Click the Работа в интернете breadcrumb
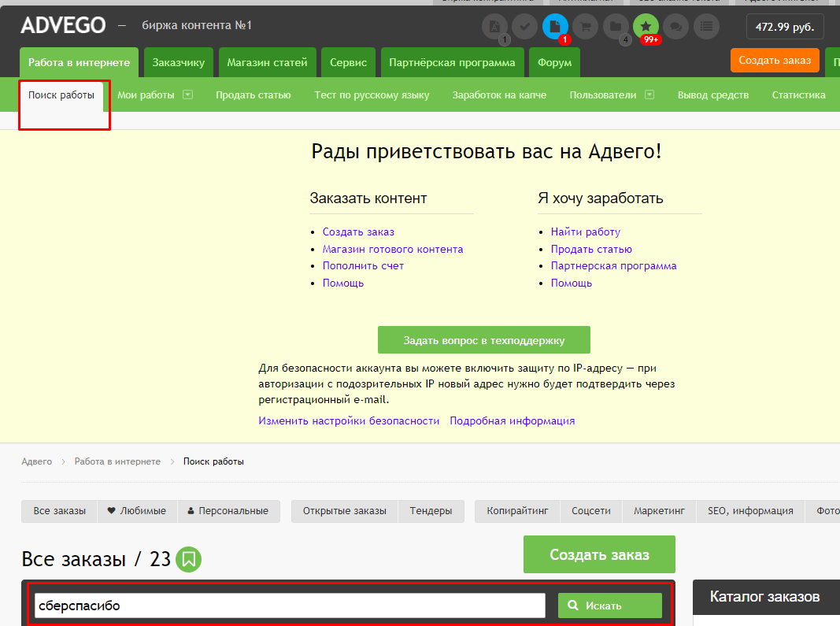The width and height of the screenshot is (840, 626). (x=117, y=461)
